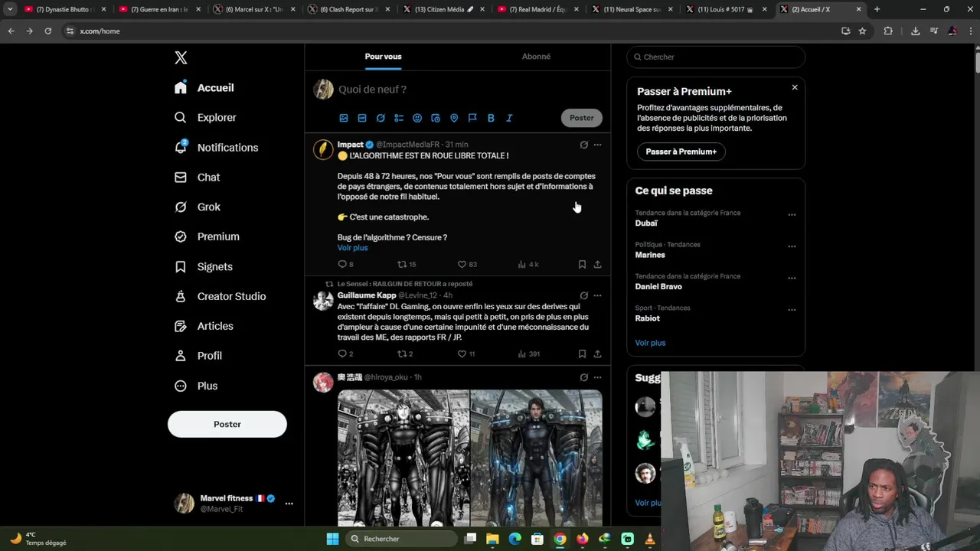The width and height of the screenshot is (980, 551).
Task: Open Marvel fitness account menu dots
Action: click(x=289, y=504)
